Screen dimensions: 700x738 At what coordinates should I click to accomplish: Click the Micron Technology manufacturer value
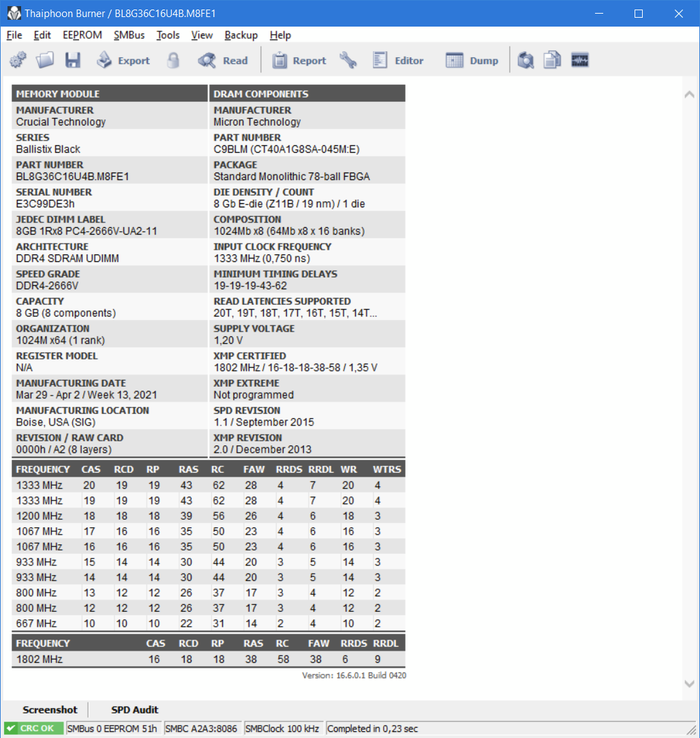tap(257, 122)
